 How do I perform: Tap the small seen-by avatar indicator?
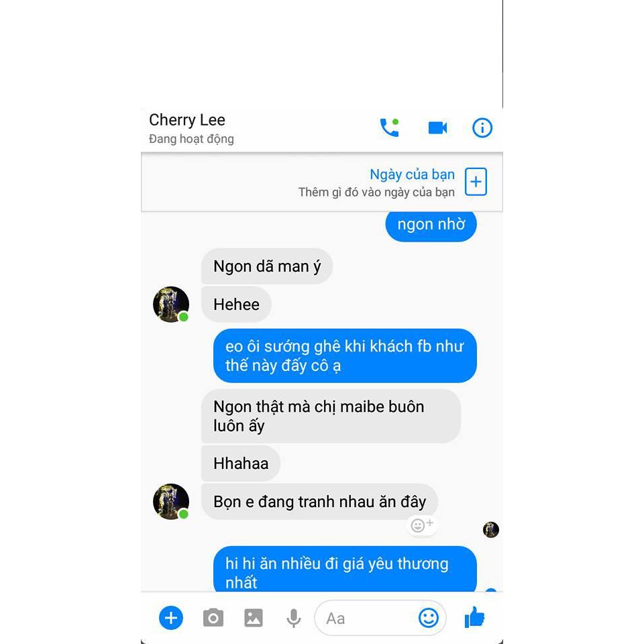(491, 529)
